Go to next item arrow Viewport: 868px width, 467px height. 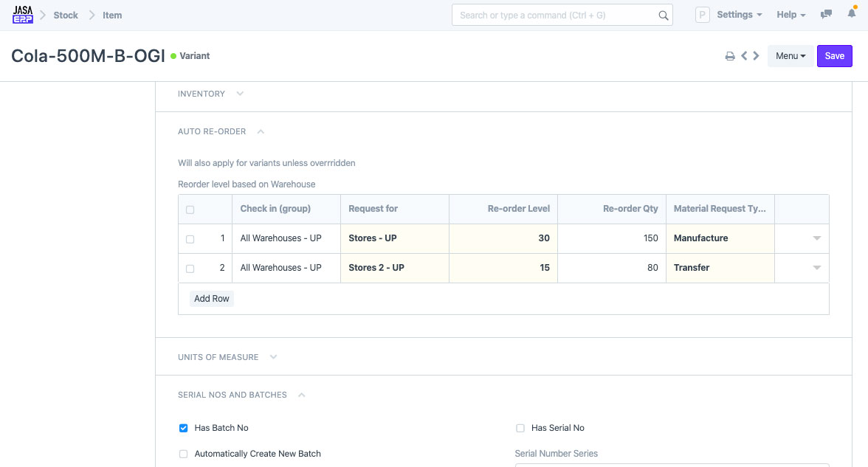756,56
